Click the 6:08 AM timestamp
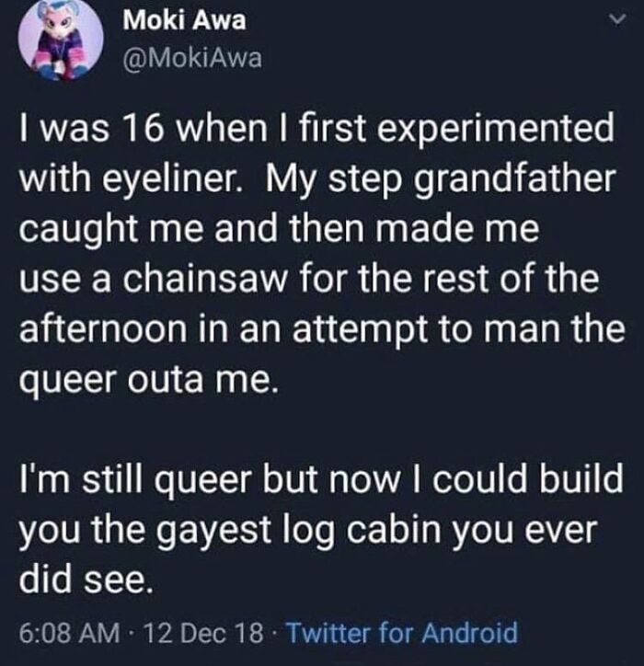Screen dimensions: 644x666 (69, 633)
